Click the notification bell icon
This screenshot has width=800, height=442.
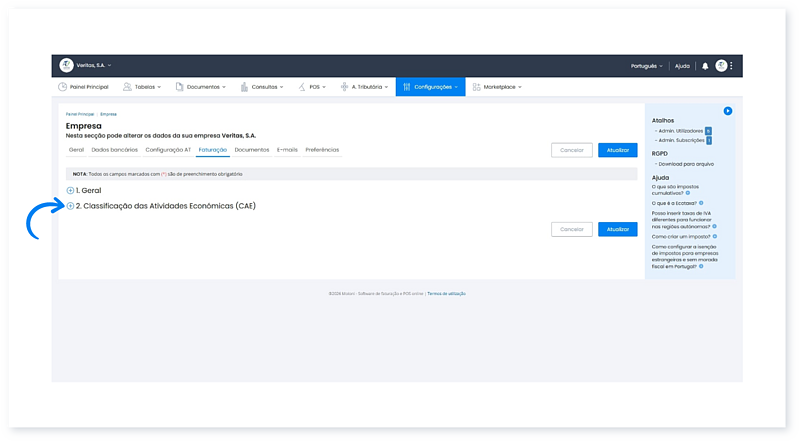click(705, 66)
